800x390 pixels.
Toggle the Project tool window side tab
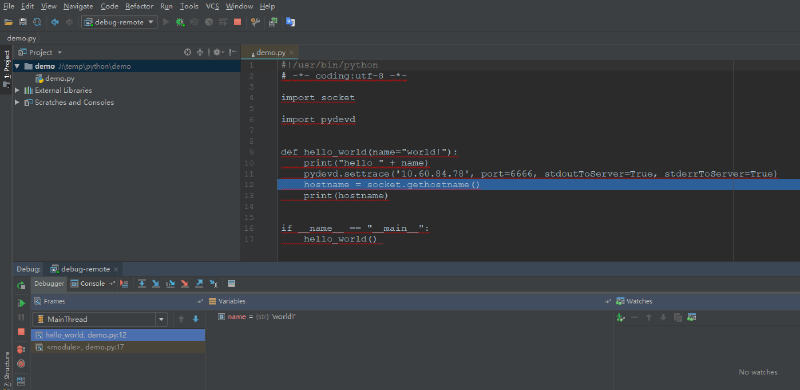[6, 68]
